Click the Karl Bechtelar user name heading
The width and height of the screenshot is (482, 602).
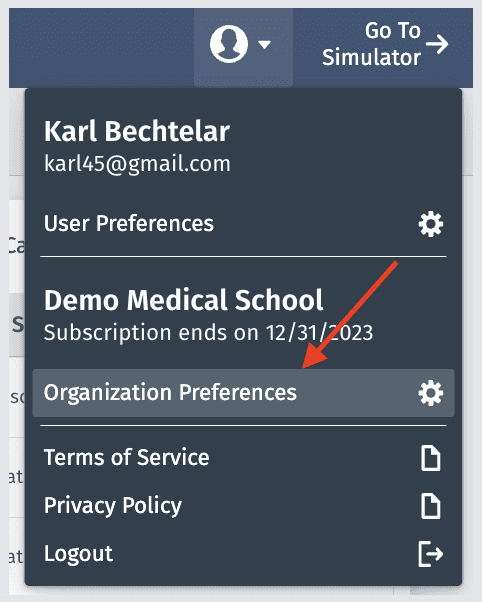137,131
